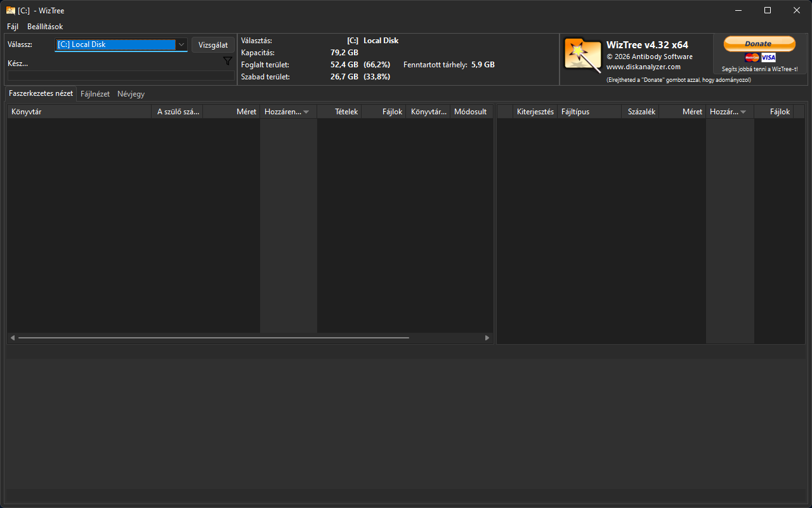Click the '© 2026 Antibody Software' text
The height and width of the screenshot is (508, 812).
tap(649, 57)
